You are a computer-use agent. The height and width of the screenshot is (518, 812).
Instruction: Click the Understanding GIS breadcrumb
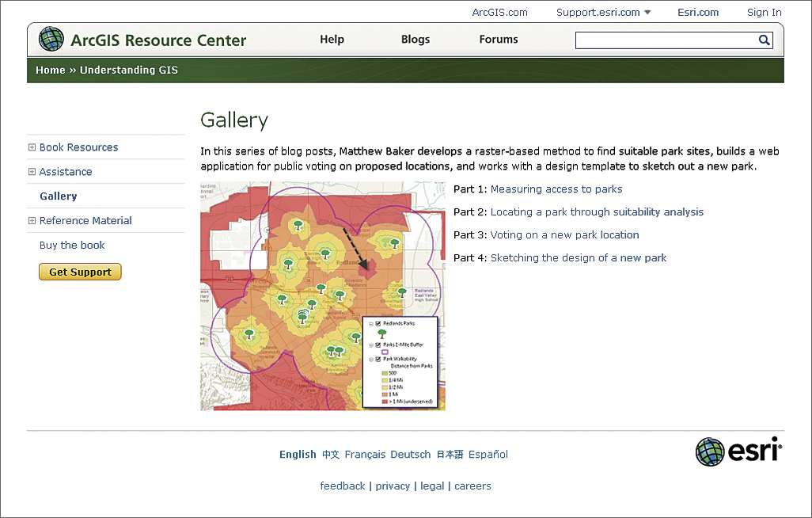click(129, 70)
